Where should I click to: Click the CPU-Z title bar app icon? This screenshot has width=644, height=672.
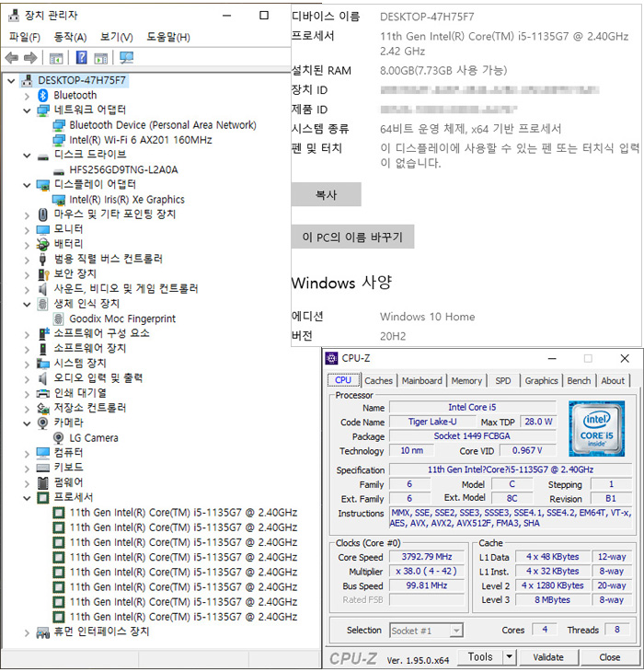(x=331, y=358)
